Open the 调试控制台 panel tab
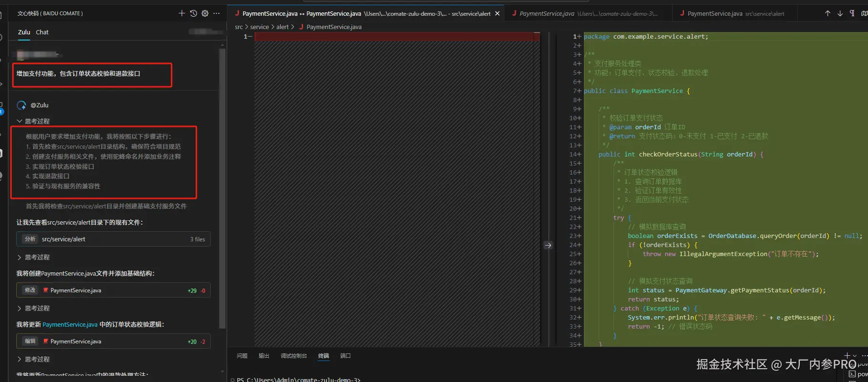Viewport: 868px width, 382px height. [294, 356]
